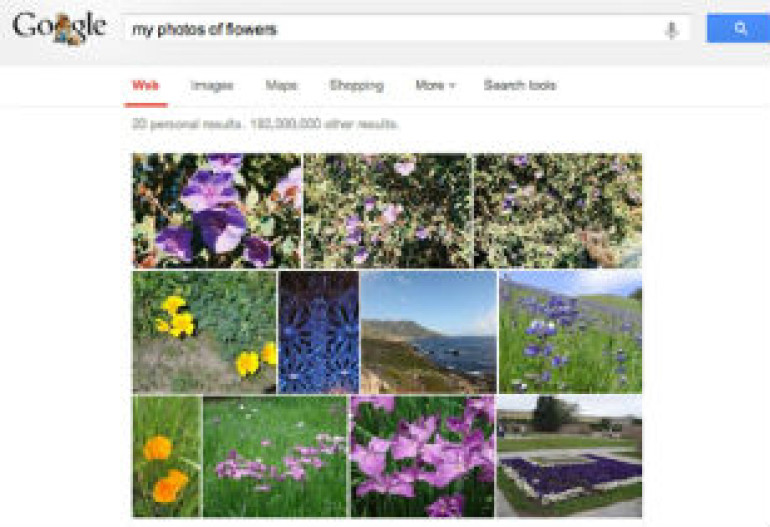Viewport: 770px width, 527px height.
Task: Open the yellow flowers on hillside photo
Action: click(x=204, y=332)
